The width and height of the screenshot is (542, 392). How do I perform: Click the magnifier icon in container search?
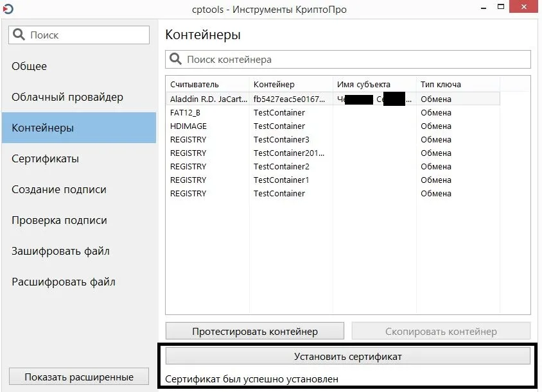pyautogui.click(x=175, y=59)
